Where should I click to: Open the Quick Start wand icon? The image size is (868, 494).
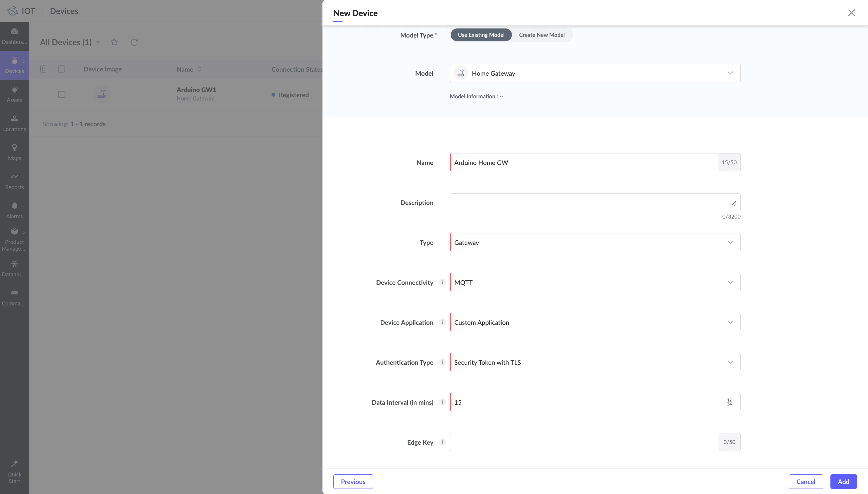14,463
